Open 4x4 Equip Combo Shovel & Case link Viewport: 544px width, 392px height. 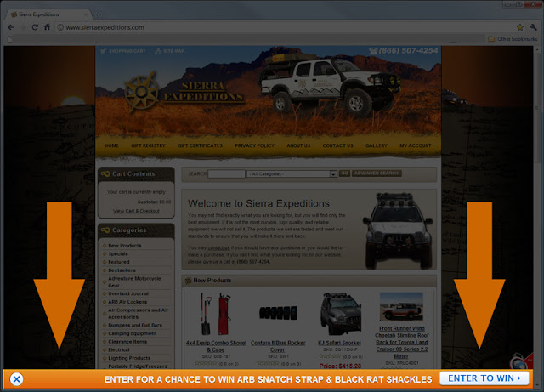(x=216, y=346)
